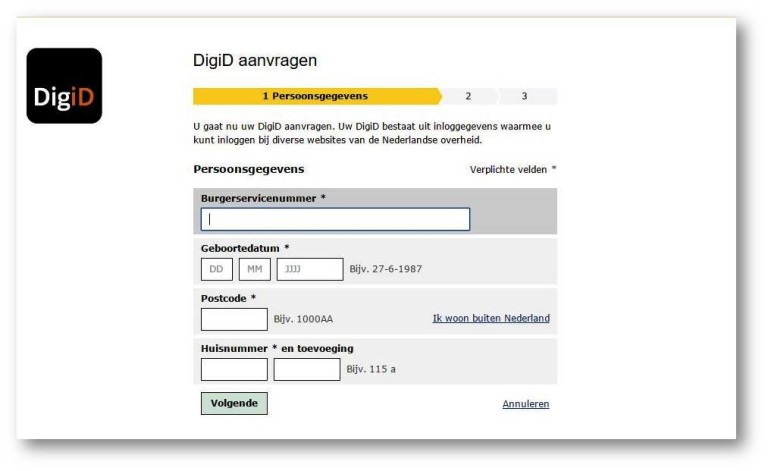Select the JJJJ year field of Geboortedatum
The image size is (768, 471).
[310, 269]
